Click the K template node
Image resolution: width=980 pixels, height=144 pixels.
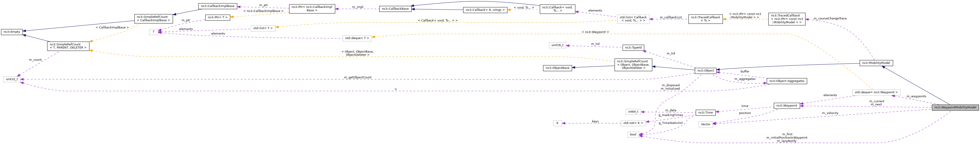pyautogui.click(x=557, y=123)
